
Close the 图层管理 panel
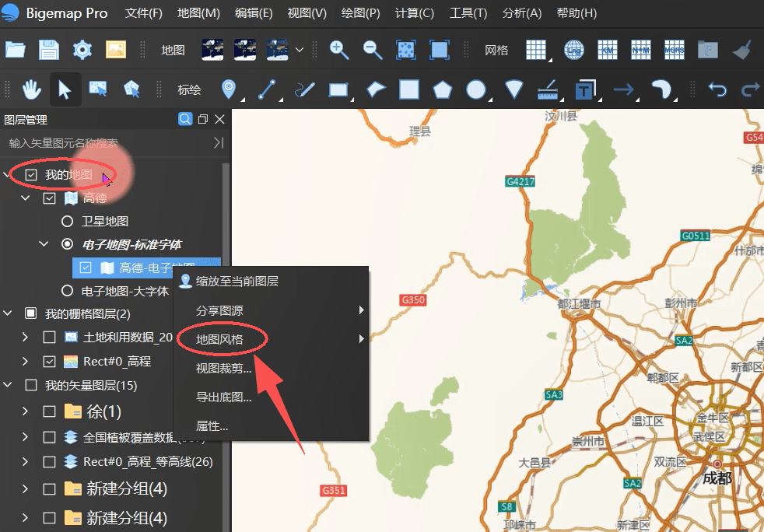(219, 119)
